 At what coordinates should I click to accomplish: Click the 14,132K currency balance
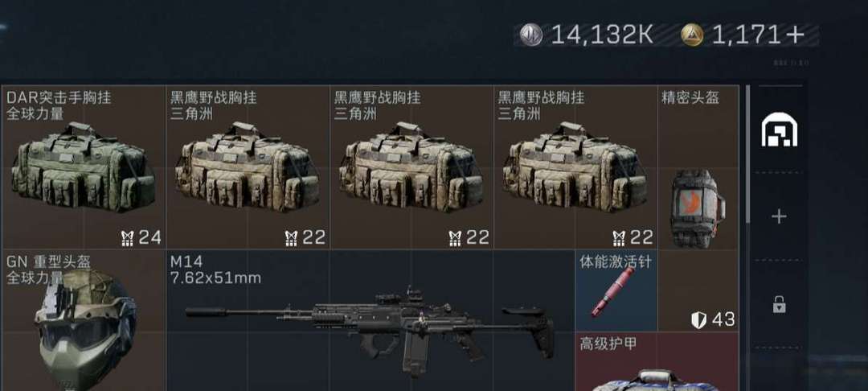(602, 35)
